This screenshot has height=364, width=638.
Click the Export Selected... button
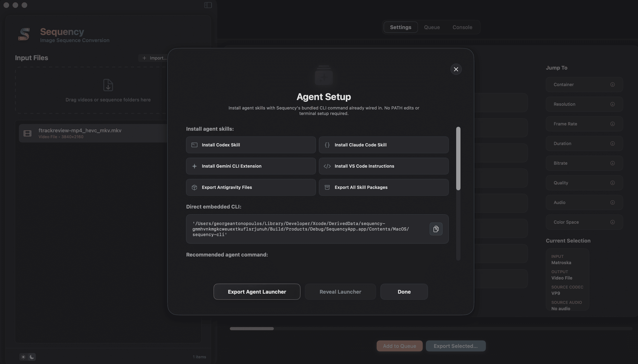[x=456, y=346]
